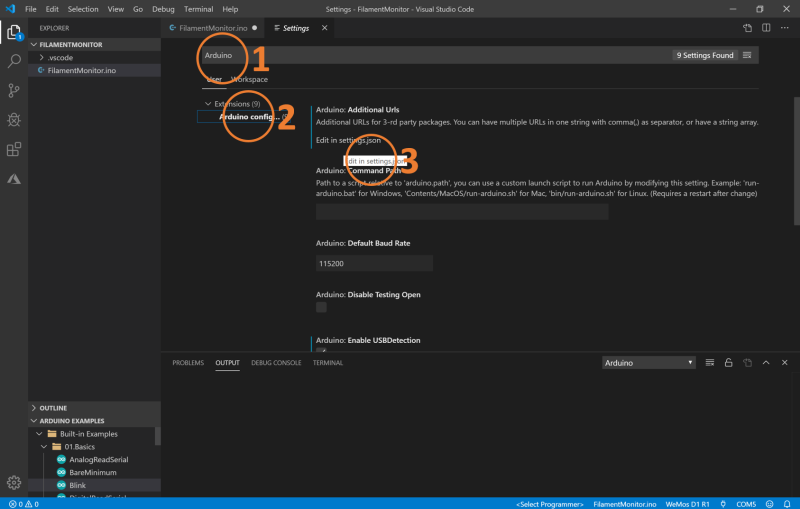800x509 pixels.
Task: Open the Explorer view in activity bar
Action: pyautogui.click(x=14, y=32)
